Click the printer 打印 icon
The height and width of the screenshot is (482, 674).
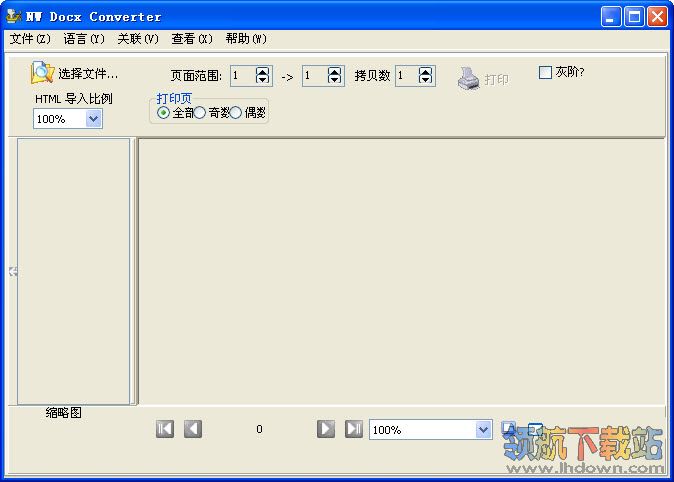click(468, 78)
